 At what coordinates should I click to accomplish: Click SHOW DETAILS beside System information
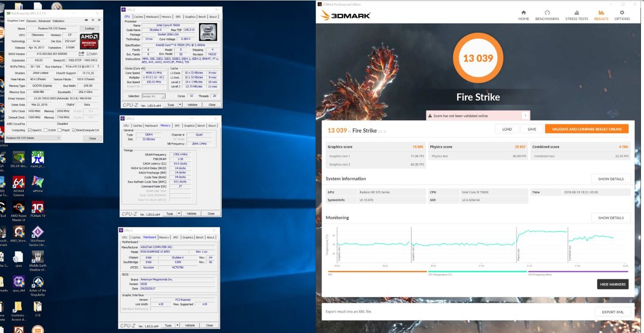[x=611, y=179]
